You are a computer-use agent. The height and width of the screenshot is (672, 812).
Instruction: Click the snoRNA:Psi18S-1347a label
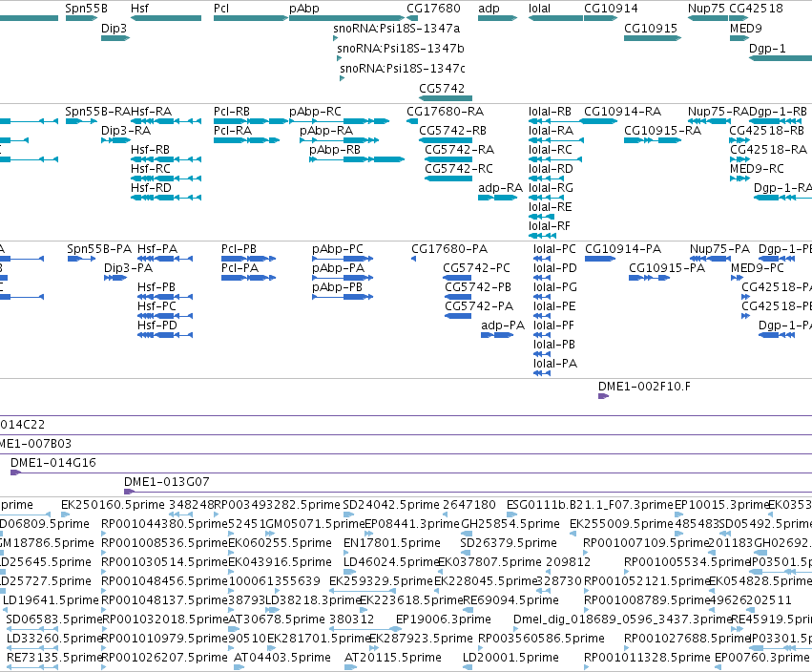(x=397, y=28)
